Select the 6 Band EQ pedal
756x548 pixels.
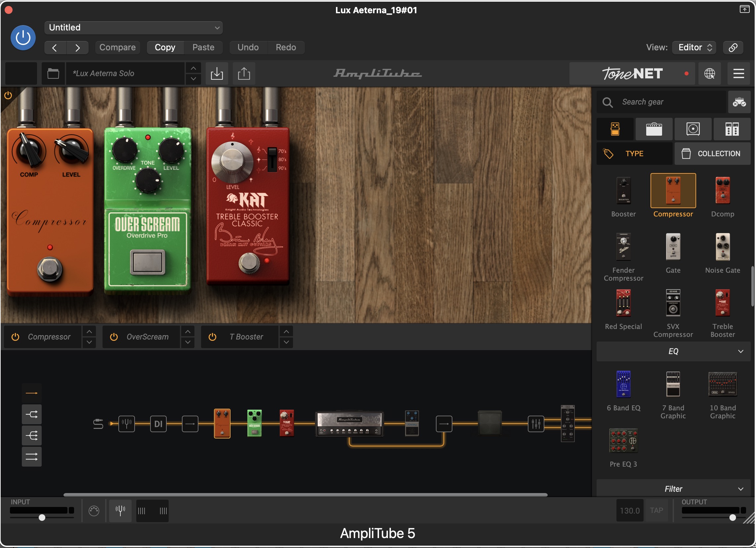[623, 384]
